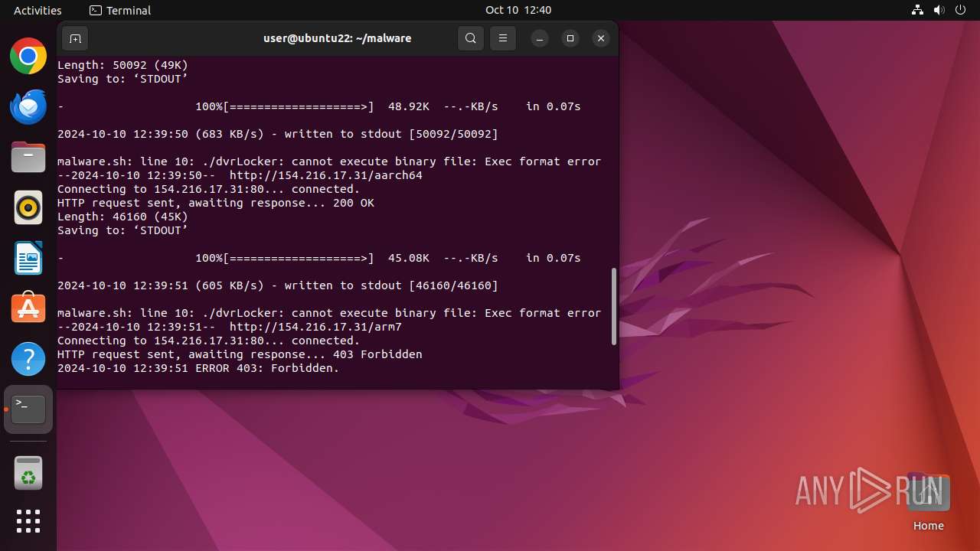The width and height of the screenshot is (980, 551).
Task: Open Thunderbird mail from the dock
Action: click(28, 106)
